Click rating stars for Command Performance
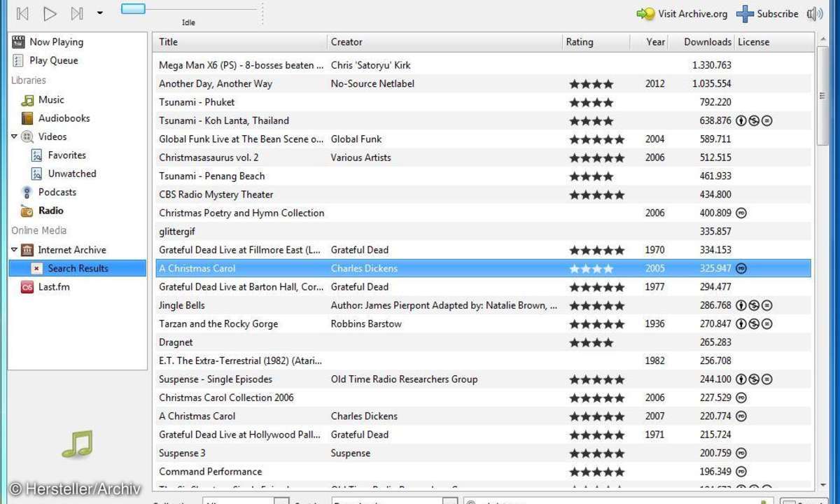The height and width of the screenshot is (504, 840). (x=597, y=471)
